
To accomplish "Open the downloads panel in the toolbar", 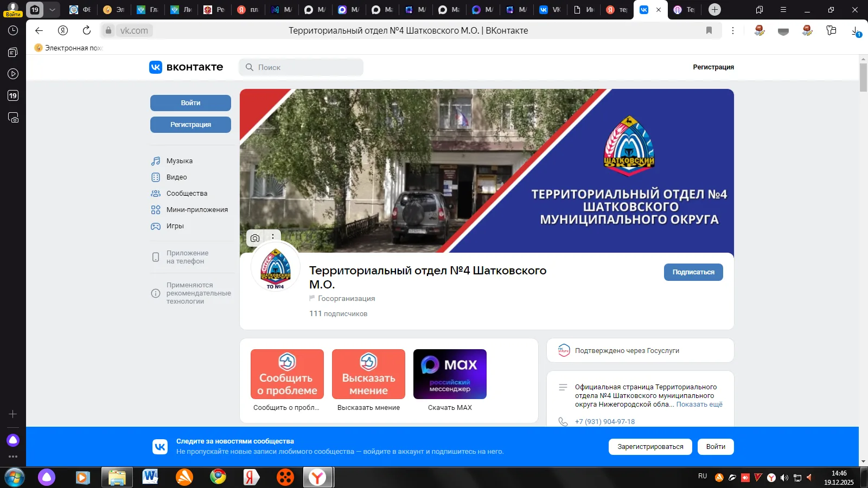I will (x=856, y=31).
